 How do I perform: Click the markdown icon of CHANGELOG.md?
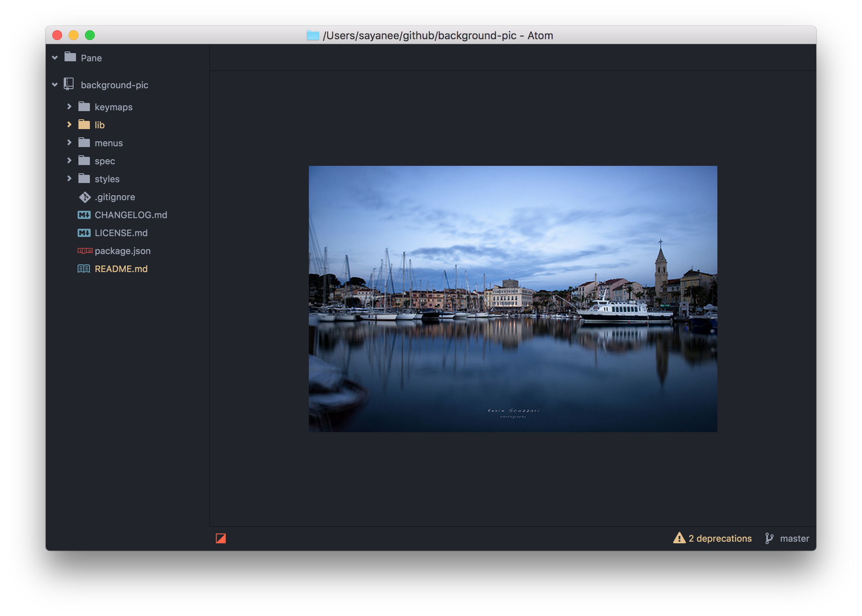point(84,215)
